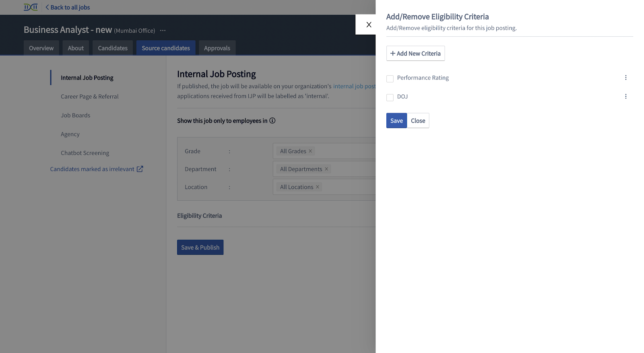
Task: Remove the All Locations tag
Action: coord(318,187)
